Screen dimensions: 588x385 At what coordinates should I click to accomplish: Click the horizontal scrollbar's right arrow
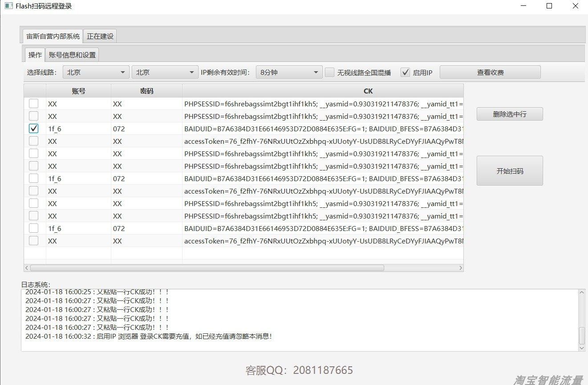(460, 267)
